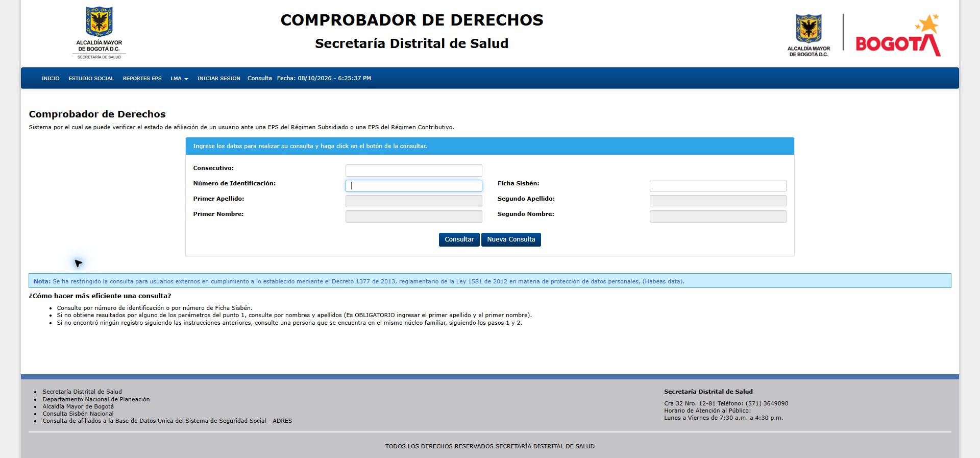This screenshot has width=980, height=458.
Task: Click the COMPROBADOR DE DERECHOS main page title
Action: coord(412,20)
